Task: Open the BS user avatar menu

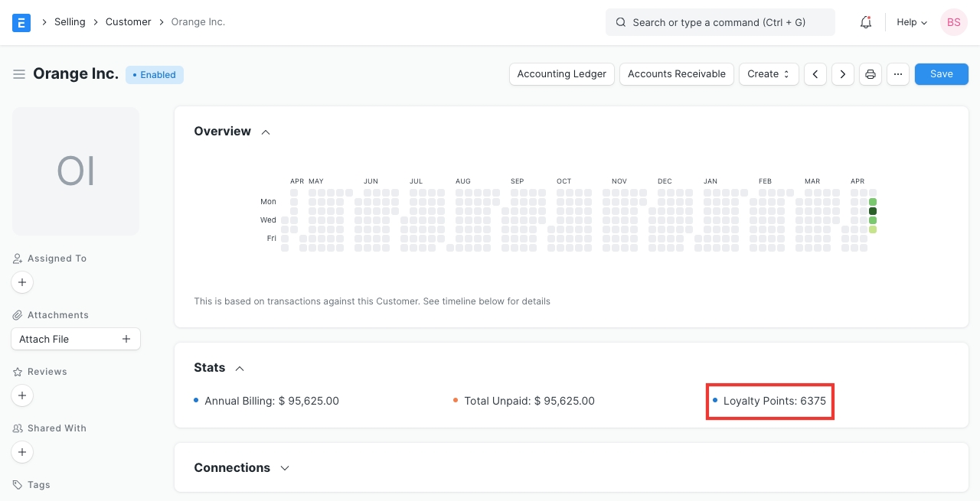Action: click(953, 22)
